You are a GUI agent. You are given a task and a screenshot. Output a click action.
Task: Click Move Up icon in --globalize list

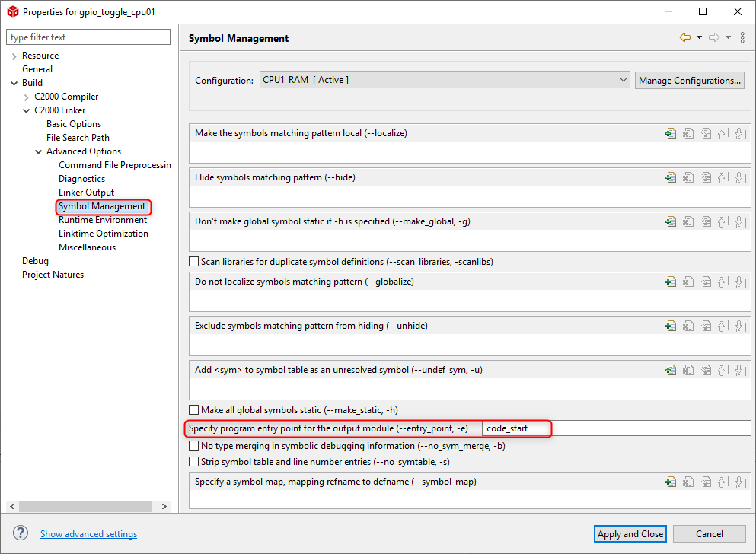(723, 282)
